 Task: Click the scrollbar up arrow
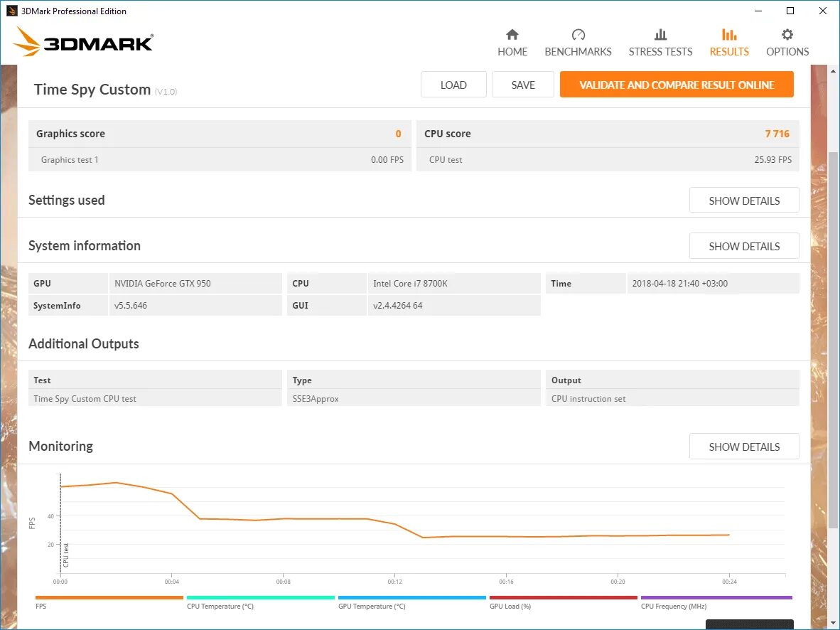[833, 71]
